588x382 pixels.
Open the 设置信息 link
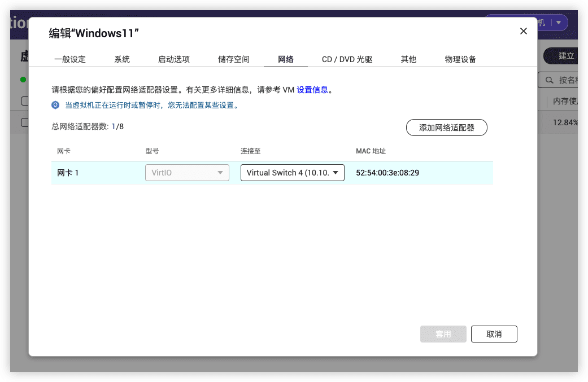[x=312, y=90]
